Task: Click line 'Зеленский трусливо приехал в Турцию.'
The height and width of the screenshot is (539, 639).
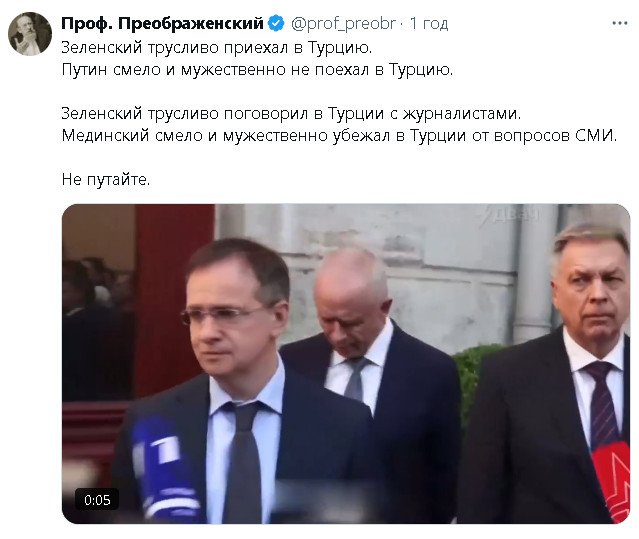Action: pyautogui.click(x=217, y=48)
